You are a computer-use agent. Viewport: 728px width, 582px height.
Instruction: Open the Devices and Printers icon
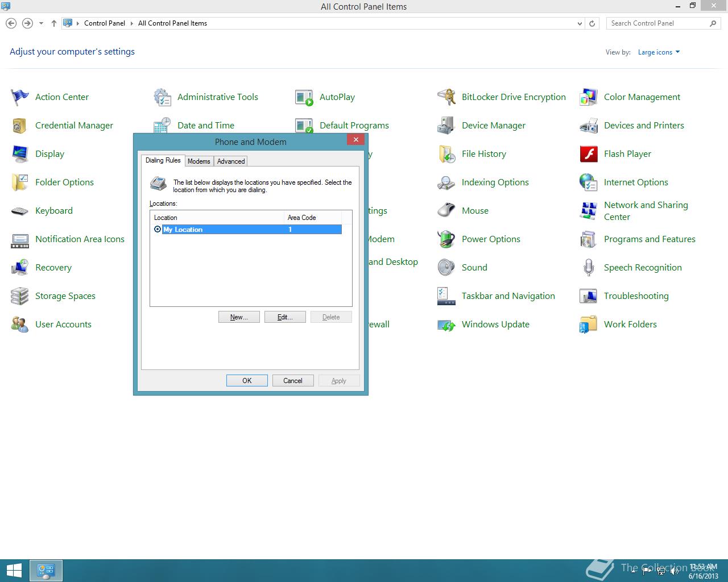coord(589,126)
